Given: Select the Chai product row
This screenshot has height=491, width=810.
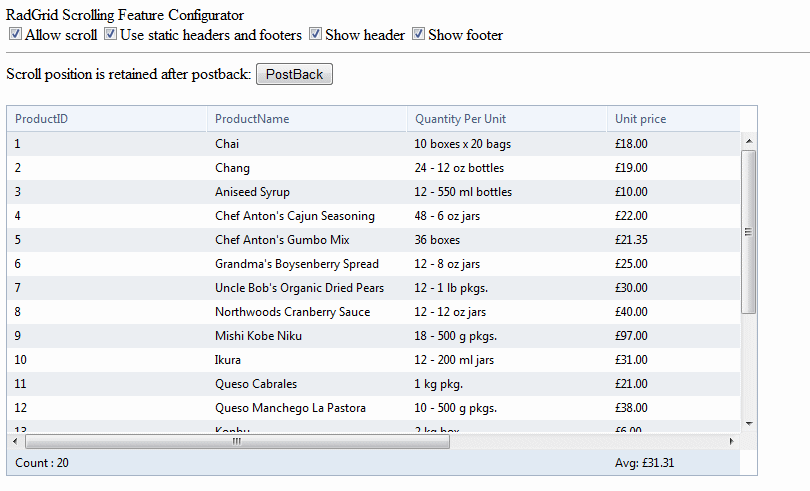Looking at the screenshot, I should [x=227, y=144].
